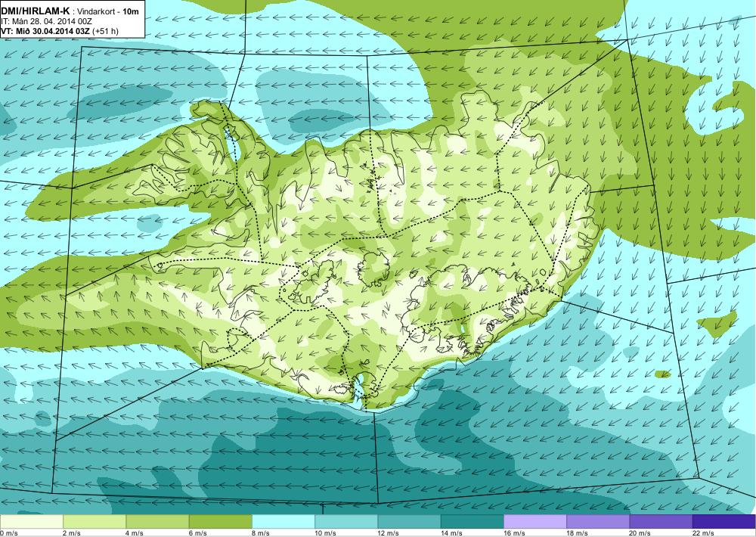Click the '8 m/s' legend label
Screen dimensions: 756x537
(x=261, y=533)
